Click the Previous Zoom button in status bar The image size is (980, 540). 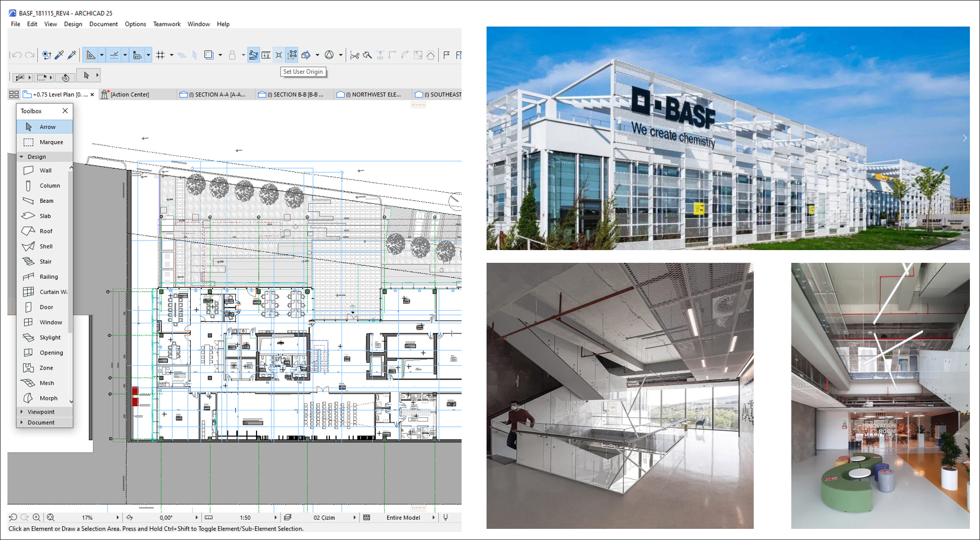[13, 517]
